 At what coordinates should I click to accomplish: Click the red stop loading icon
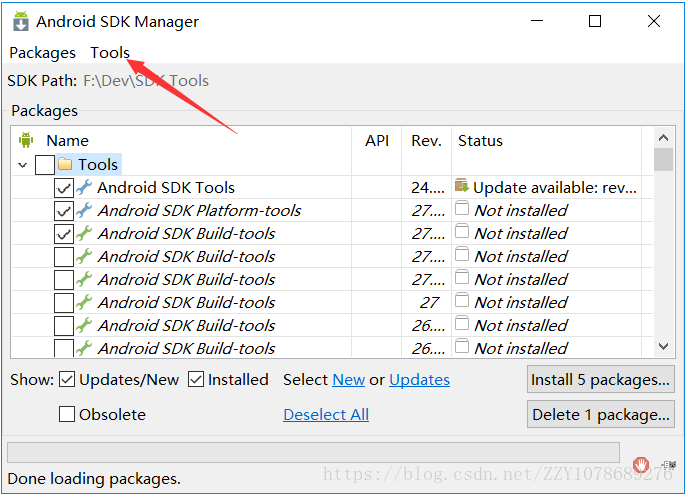641,465
